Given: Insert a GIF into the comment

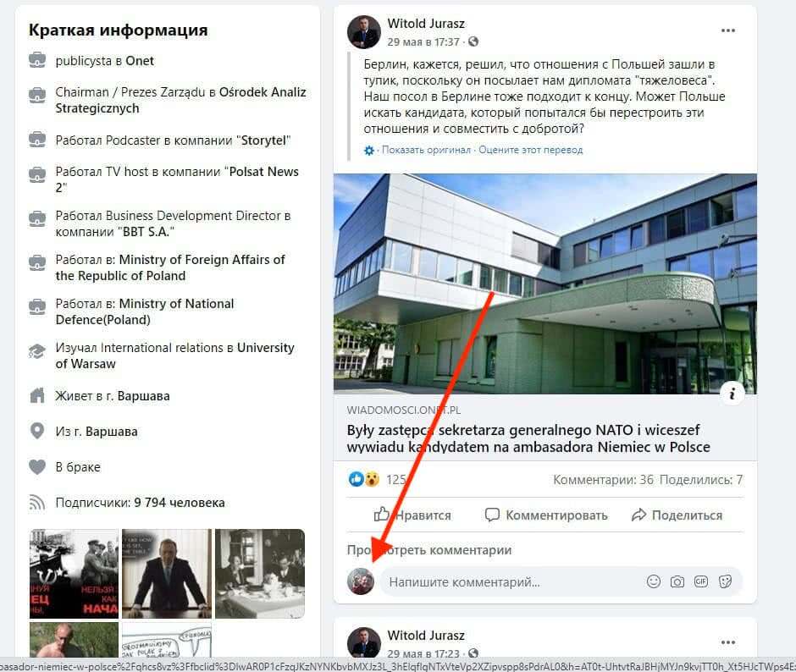Looking at the screenshot, I should tap(701, 581).
